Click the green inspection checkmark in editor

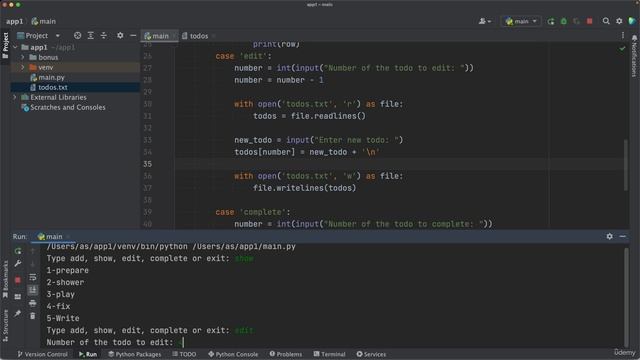pyautogui.click(x=622, y=49)
